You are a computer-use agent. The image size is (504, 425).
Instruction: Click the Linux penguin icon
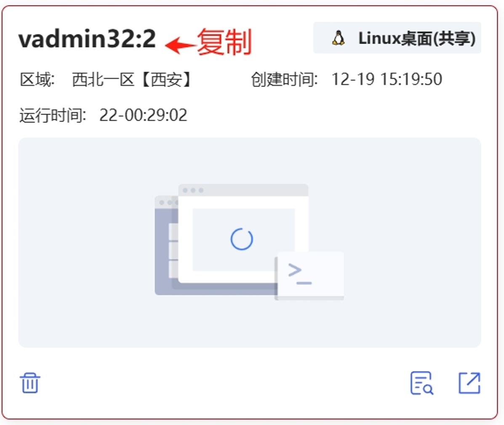click(x=338, y=38)
